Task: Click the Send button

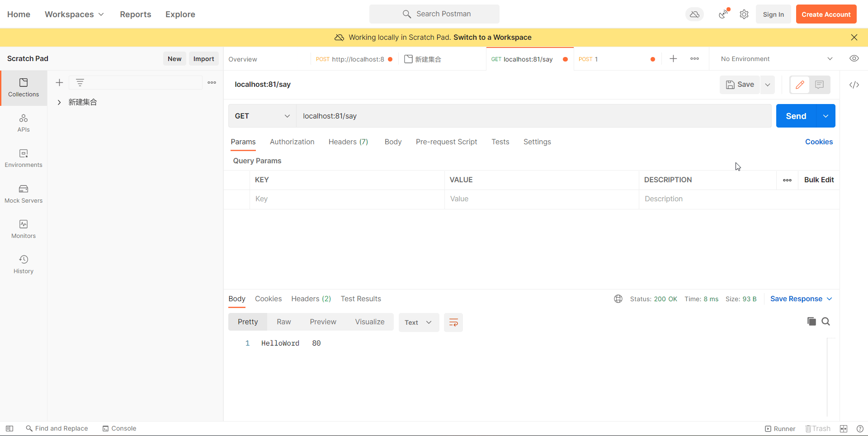Action: (x=796, y=116)
